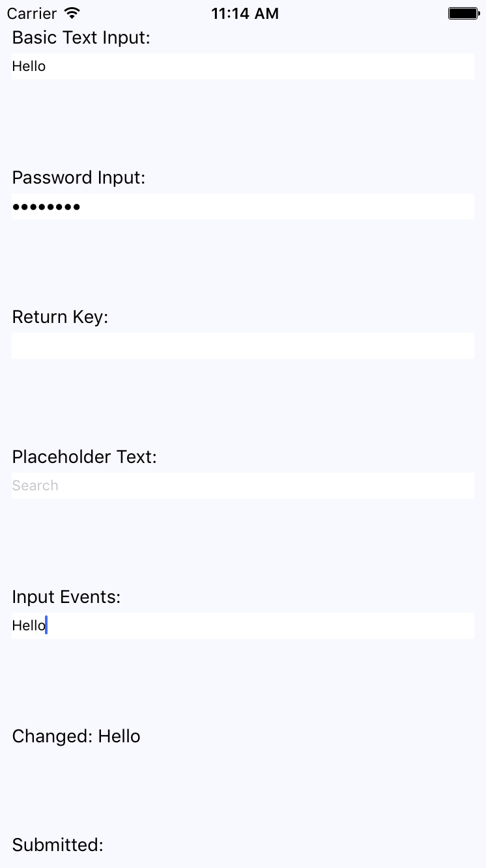486x868 pixels.
Task: Tap the Wi-Fi signal icon in status bar
Action: [x=72, y=13]
